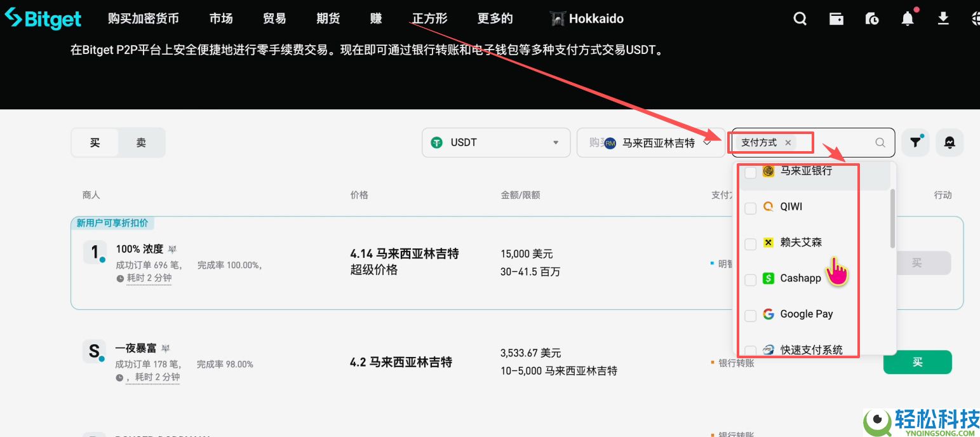This screenshot has width=980, height=437.
Task: Click the Bitget logo
Action: pos(43,18)
